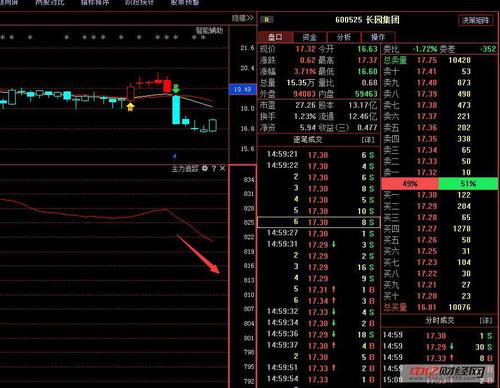Click the 19.49 price marker on the axis
500x388 pixels.
click(242, 89)
